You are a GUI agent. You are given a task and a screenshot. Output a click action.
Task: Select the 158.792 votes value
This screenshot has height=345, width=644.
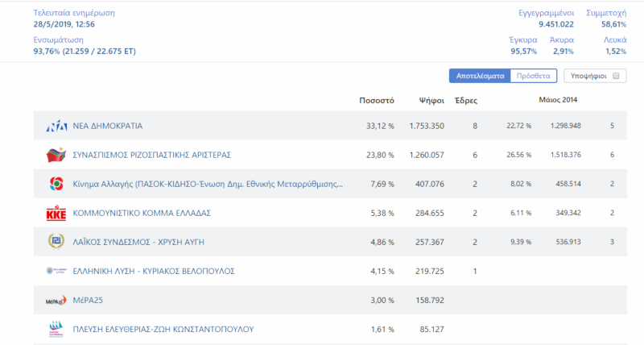coord(430,300)
